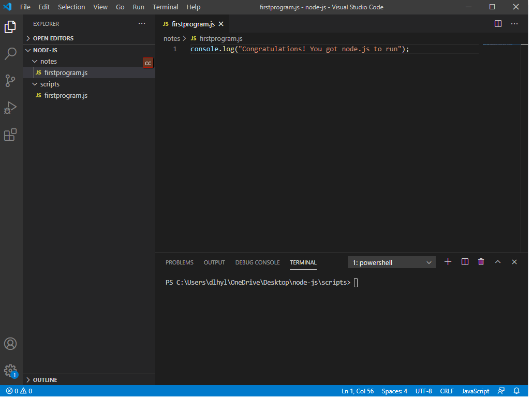Open the Search view in the activity bar
This screenshot has height=398, width=532.
11,54
